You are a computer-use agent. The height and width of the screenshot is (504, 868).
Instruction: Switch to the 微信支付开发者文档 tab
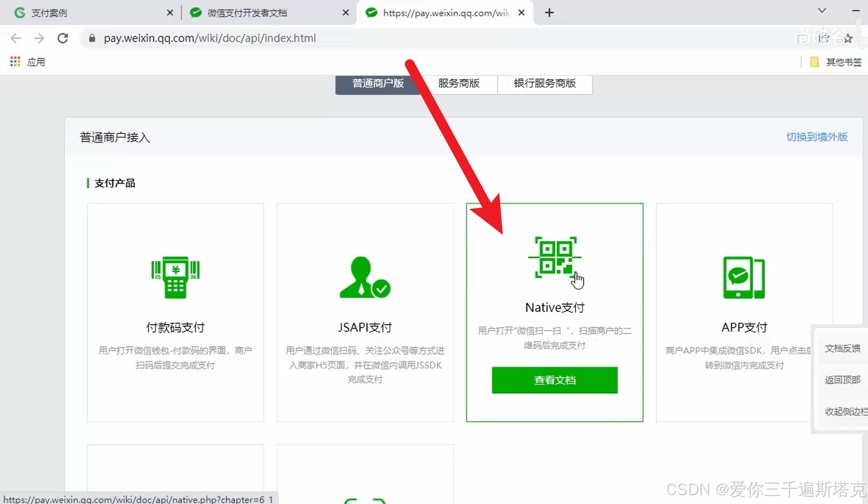(269, 13)
